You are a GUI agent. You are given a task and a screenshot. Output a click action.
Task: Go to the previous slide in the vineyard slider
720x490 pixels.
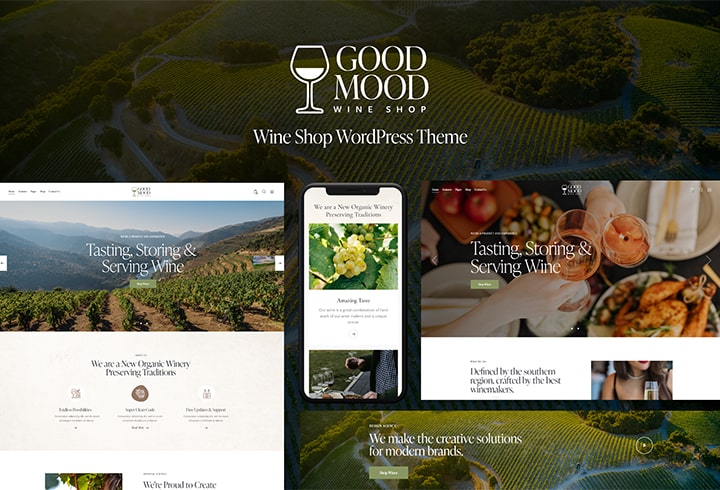point(3,263)
